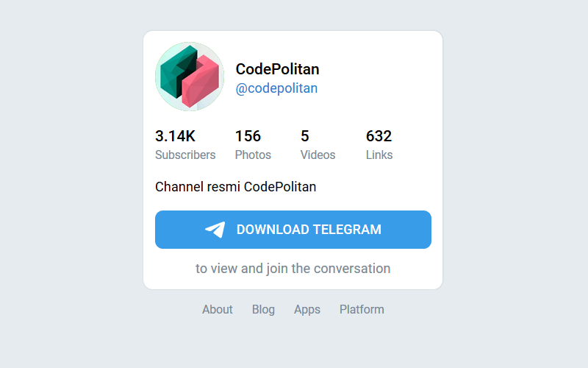Click the 156 photos count
Image resolution: width=588 pixels, height=368 pixels.
tap(248, 136)
